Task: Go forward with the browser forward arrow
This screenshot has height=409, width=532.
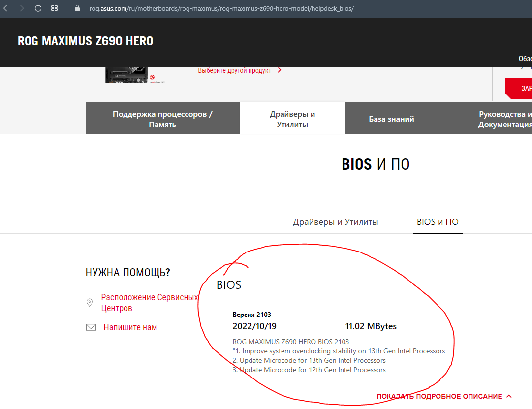Action: [22, 8]
